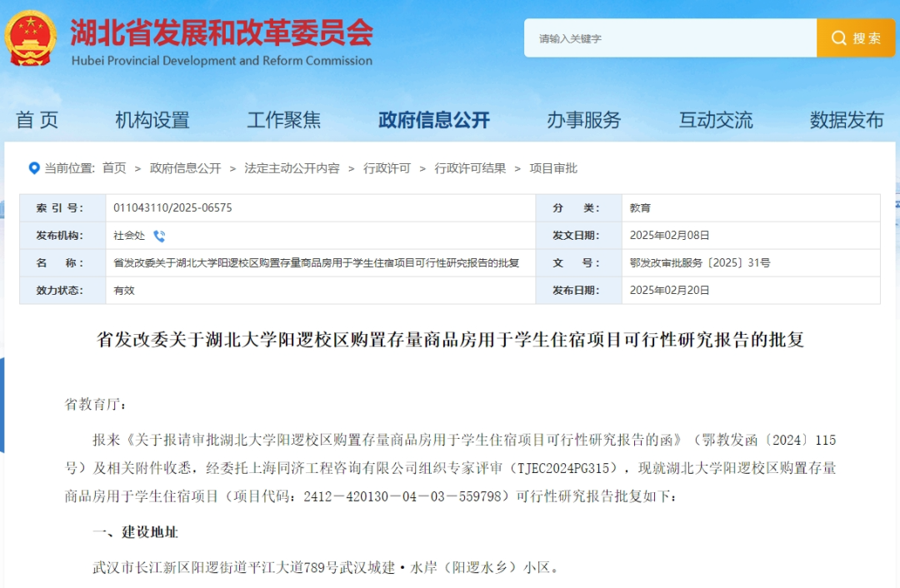
Task: Open the 机构设置 navigation tab
Action: click(x=152, y=120)
